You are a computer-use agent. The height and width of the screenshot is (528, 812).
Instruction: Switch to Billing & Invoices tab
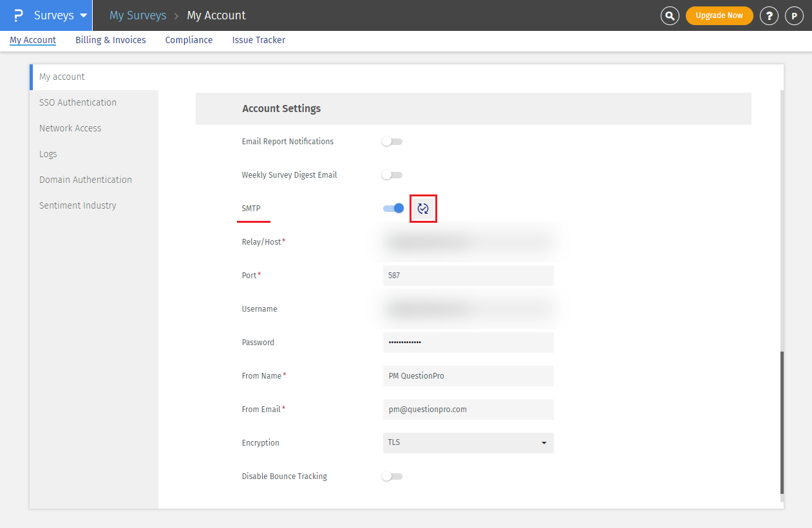pyautogui.click(x=111, y=40)
